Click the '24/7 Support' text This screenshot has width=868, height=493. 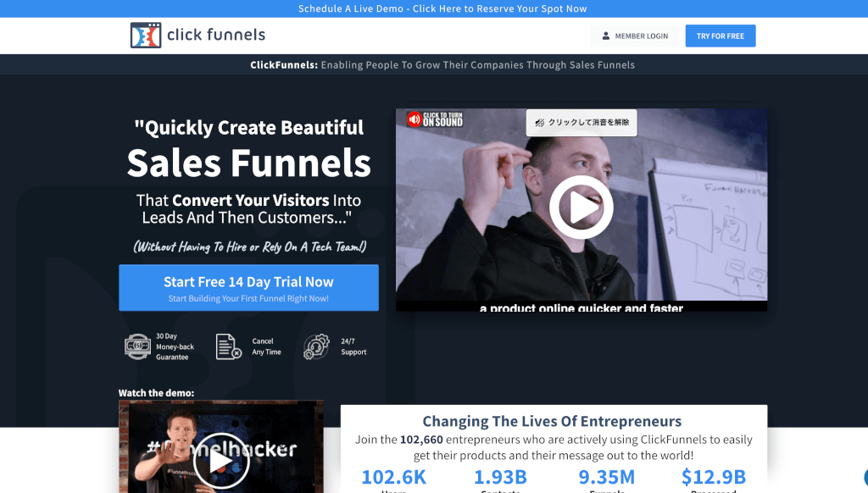coord(353,347)
